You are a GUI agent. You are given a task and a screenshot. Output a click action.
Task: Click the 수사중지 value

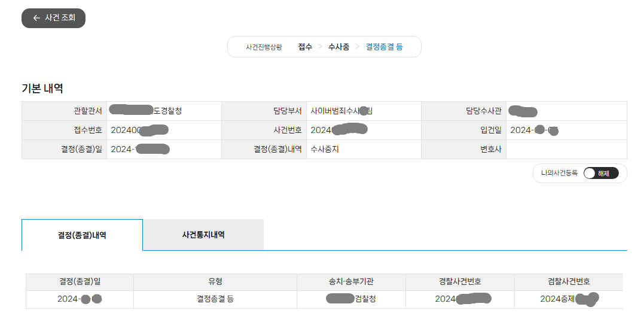click(325, 149)
